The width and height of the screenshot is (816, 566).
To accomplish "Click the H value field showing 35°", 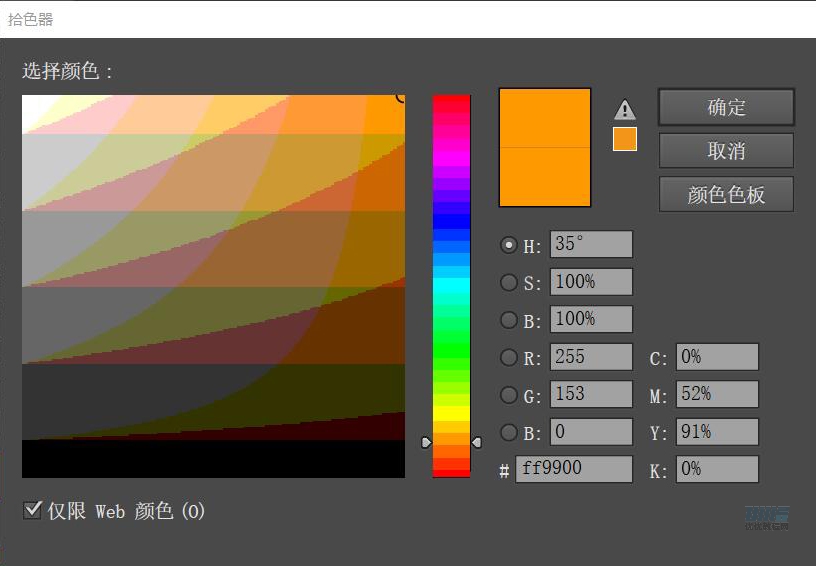I will (x=590, y=245).
